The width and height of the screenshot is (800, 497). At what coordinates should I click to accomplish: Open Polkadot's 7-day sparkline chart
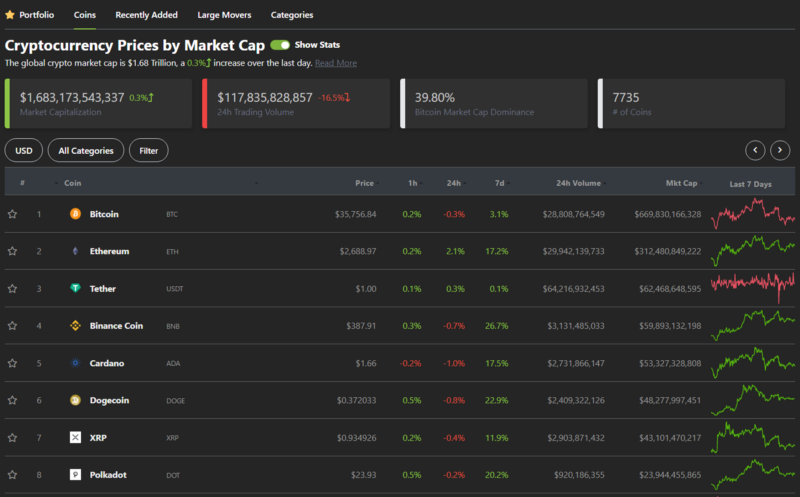pos(753,475)
